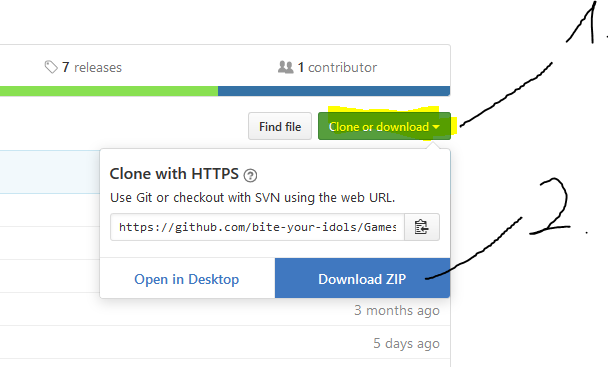
Task: Click the Find file button
Action: point(280,126)
